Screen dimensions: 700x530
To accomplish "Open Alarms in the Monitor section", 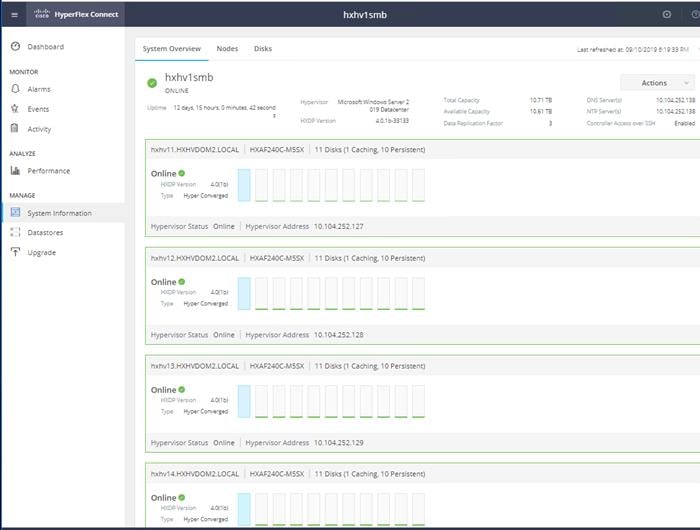I will [x=39, y=89].
